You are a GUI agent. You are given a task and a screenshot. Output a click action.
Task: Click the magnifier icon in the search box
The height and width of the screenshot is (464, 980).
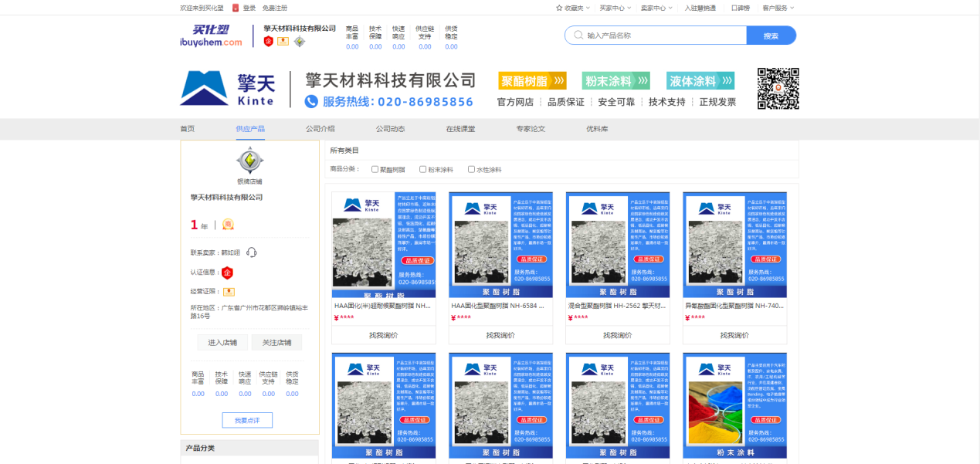[578, 36]
